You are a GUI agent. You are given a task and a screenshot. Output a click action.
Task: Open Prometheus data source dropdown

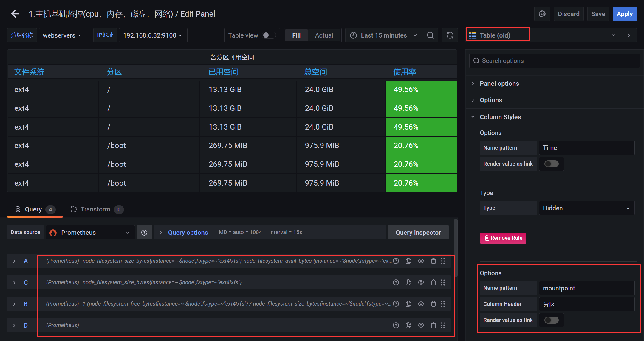click(x=90, y=233)
